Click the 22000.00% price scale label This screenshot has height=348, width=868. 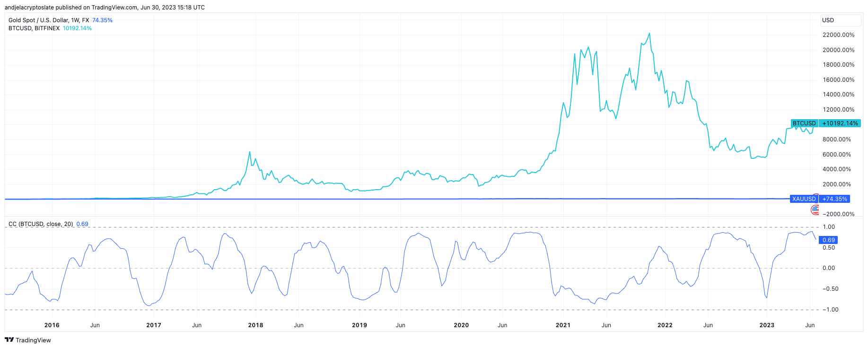pyautogui.click(x=839, y=35)
